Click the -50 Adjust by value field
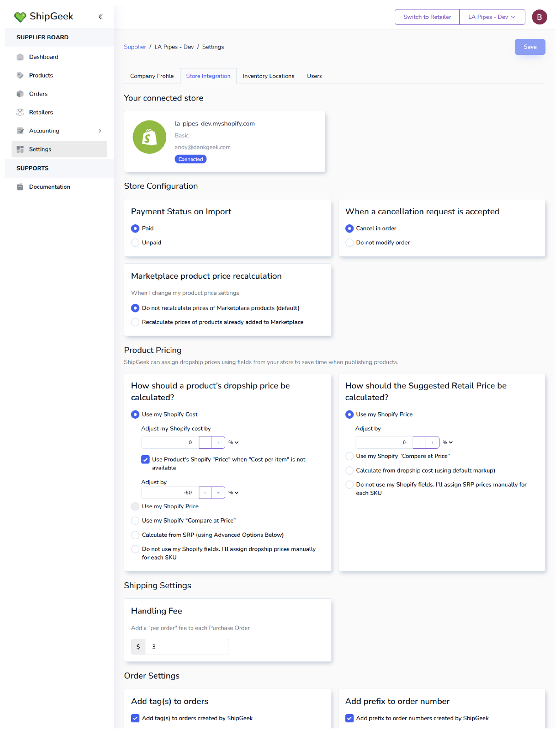The width and height of the screenshot is (560, 733). [170, 493]
